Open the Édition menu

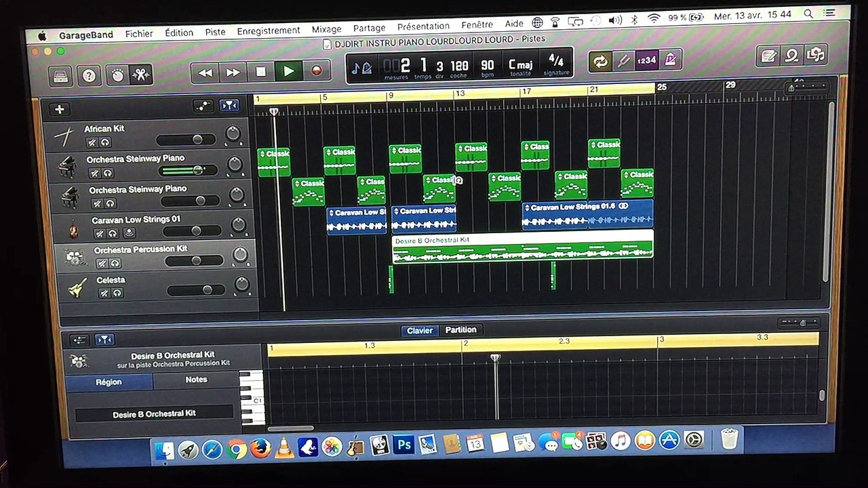click(179, 33)
